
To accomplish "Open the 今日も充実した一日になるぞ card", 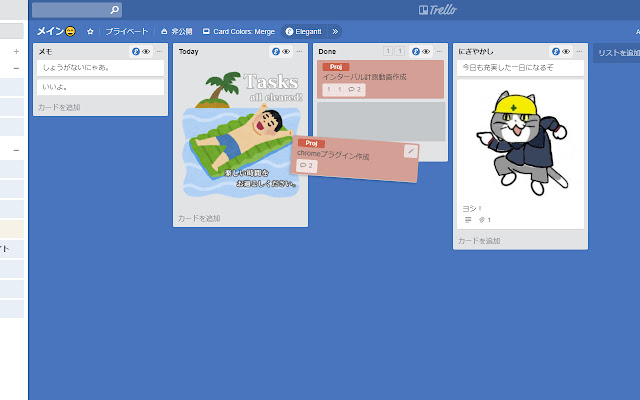I will pyautogui.click(x=520, y=68).
